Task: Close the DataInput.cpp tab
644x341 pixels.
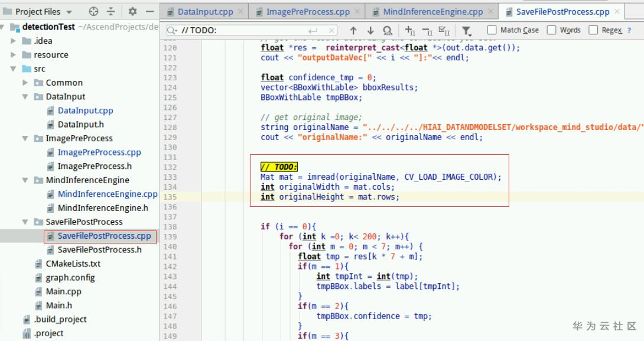Action: coord(240,11)
